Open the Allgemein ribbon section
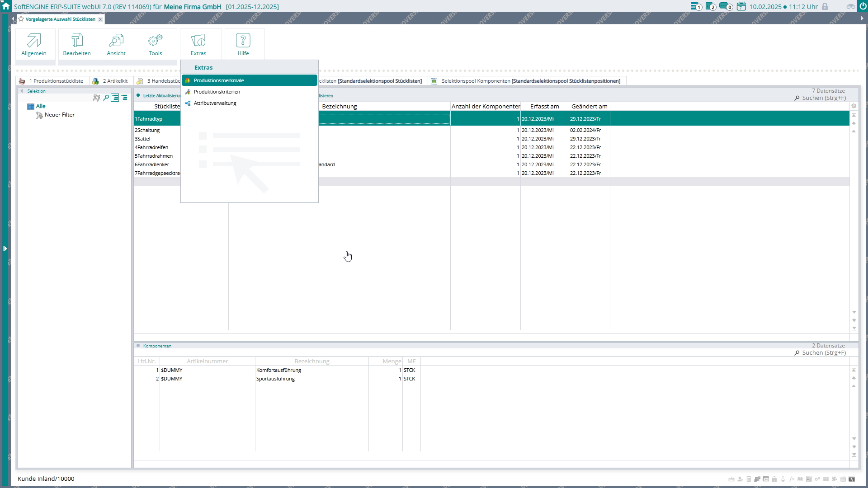868x488 pixels. click(34, 44)
